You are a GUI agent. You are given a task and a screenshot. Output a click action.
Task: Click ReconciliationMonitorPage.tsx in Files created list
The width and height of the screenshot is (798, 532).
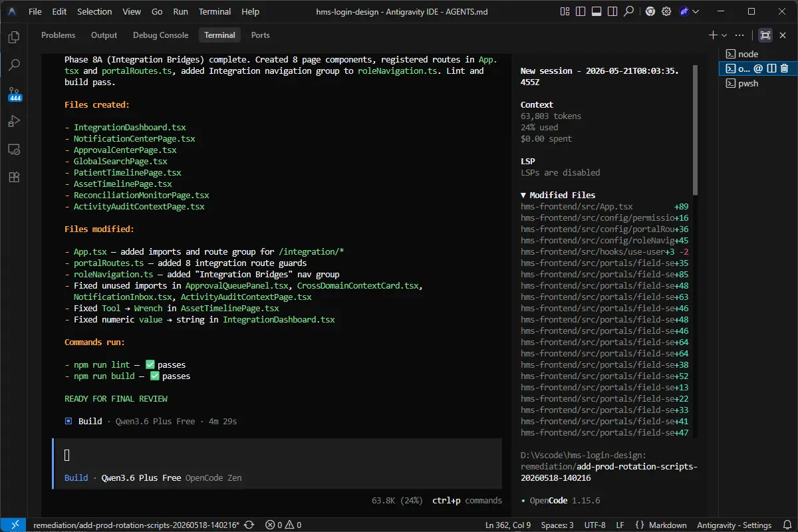point(141,195)
